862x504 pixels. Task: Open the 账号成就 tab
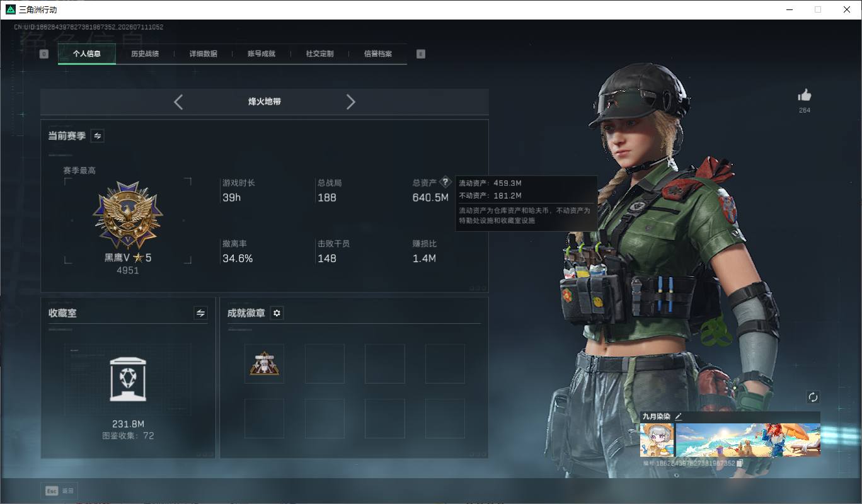[x=261, y=54]
